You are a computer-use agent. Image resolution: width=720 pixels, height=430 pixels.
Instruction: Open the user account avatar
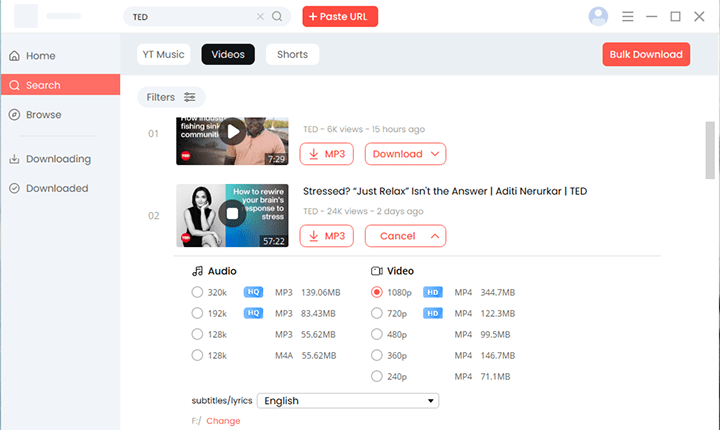598,17
